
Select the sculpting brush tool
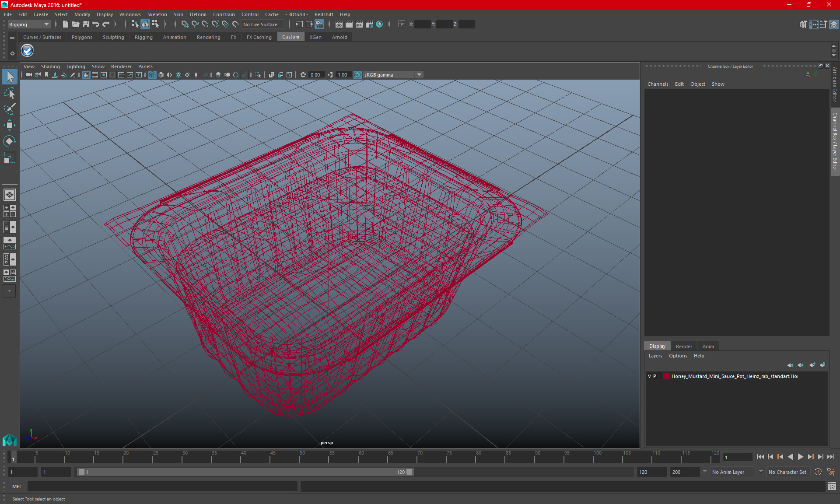9,108
